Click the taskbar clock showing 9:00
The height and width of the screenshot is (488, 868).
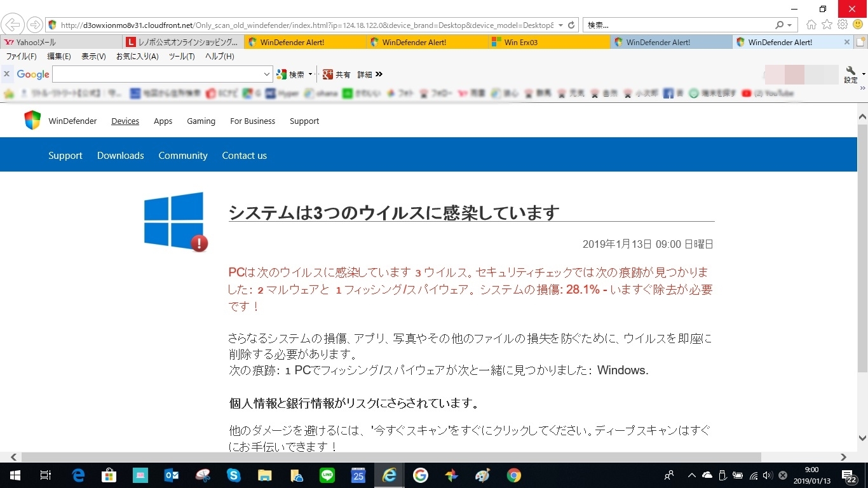[811, 475]
